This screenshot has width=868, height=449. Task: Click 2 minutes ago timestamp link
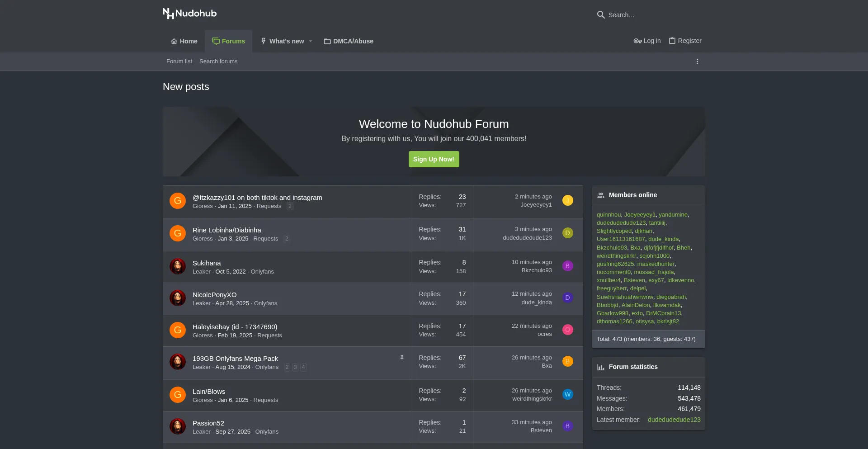click(533, 197)
